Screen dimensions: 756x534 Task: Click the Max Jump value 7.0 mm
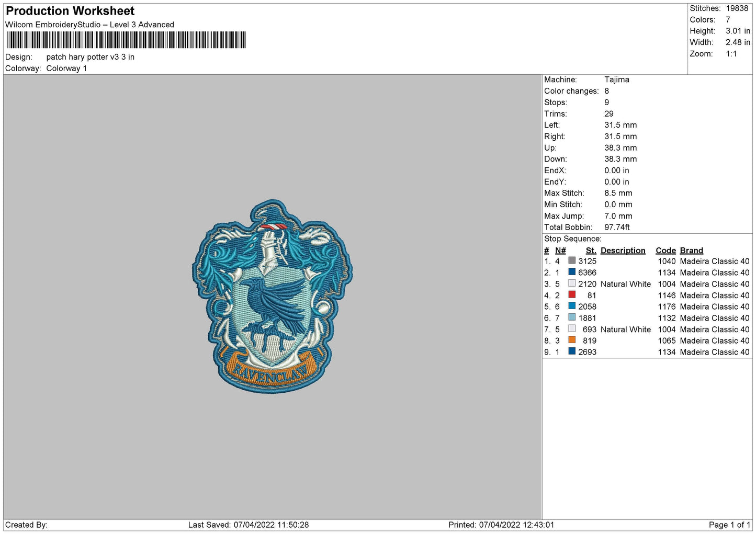coord(618,216)
